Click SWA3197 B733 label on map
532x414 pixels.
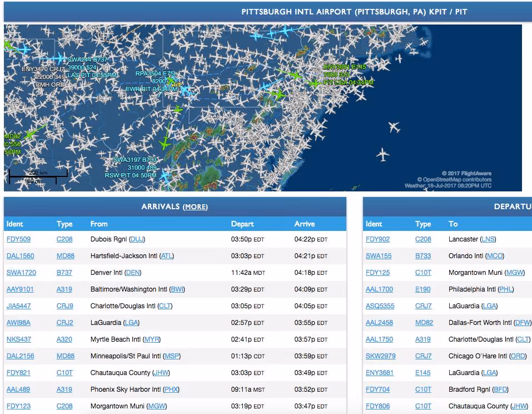135,160
